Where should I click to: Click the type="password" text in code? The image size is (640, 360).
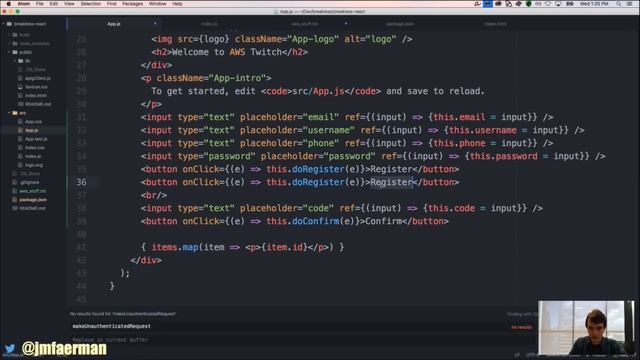point(216,156)
